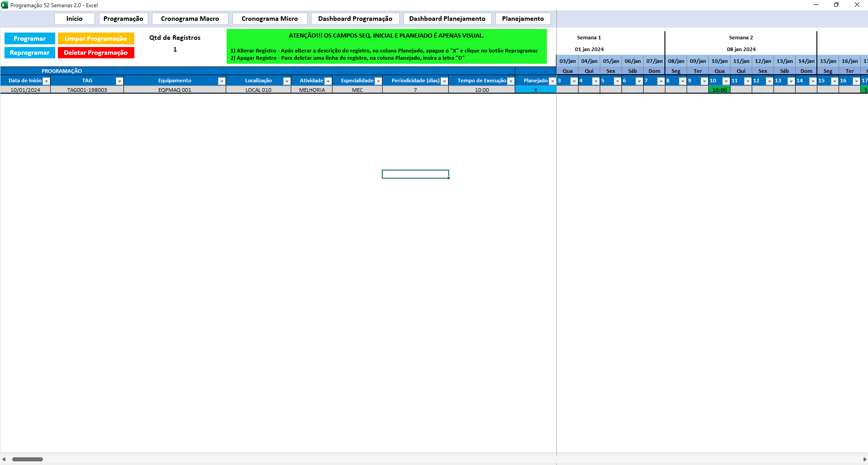Viewport: 868px width, 465px height.
Task: Open the Equipamento column filter
Action: click(222, 81)
